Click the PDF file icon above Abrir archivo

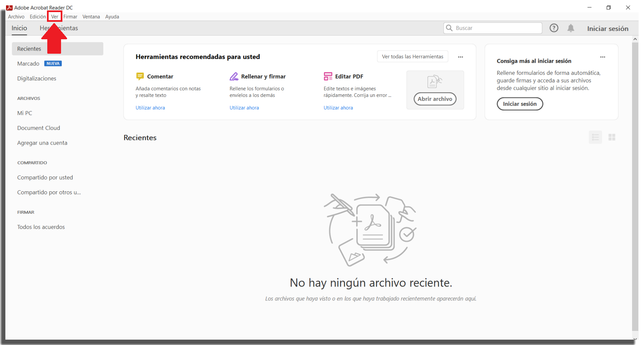click(x=435, y=81)
